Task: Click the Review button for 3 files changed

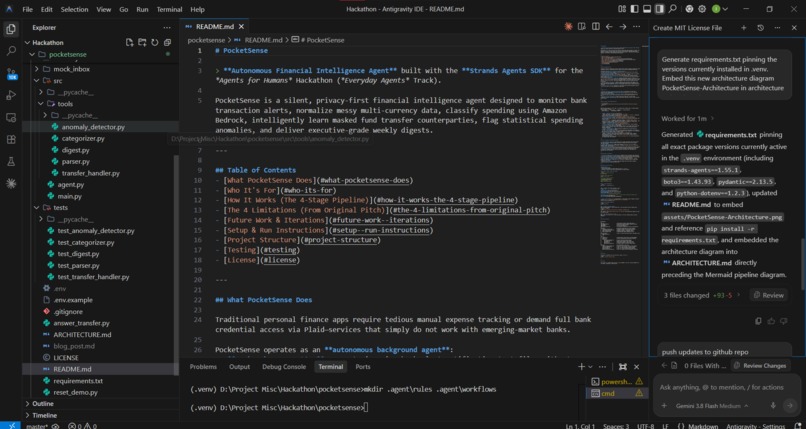Action: pos(768,295)
